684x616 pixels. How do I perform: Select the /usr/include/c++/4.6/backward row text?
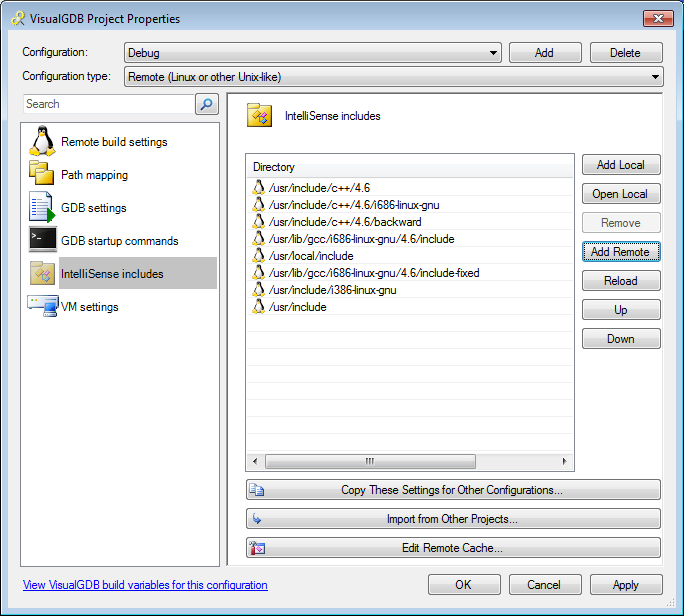tap(345, 222)
